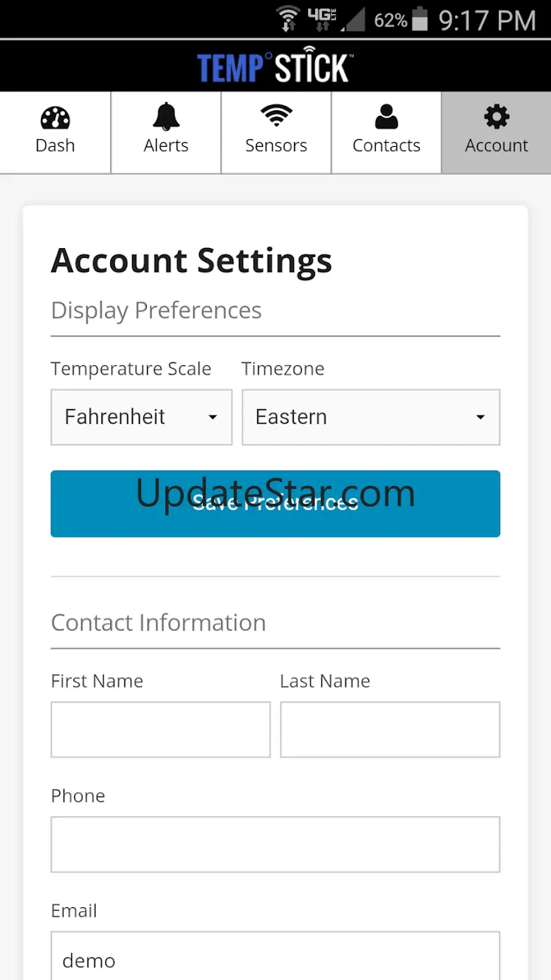
Task: Tap the battery status icon
Action: coord(420,19)
